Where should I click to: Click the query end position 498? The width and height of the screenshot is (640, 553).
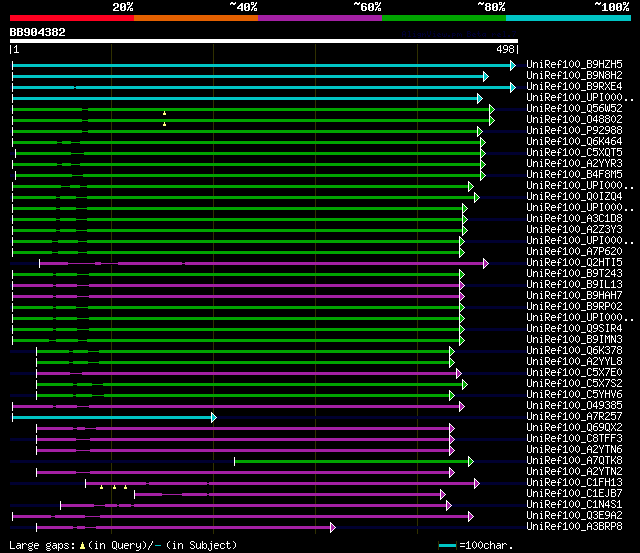coord(505,49)
